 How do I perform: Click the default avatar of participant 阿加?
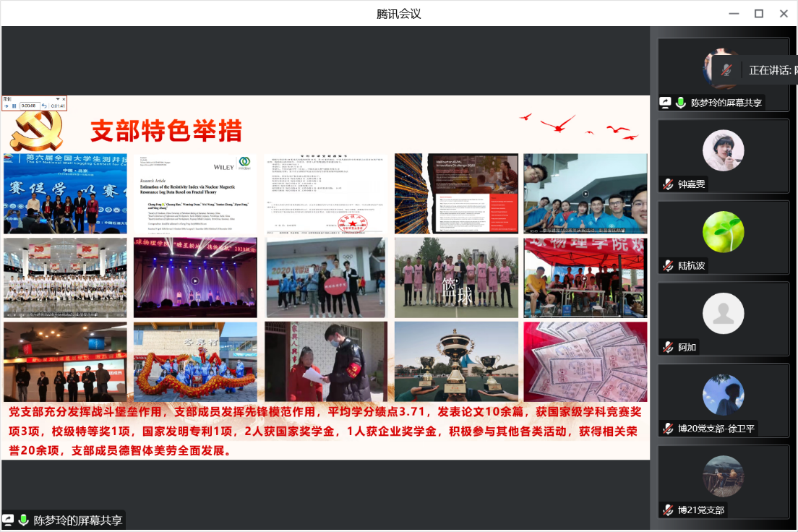[x=723, y=313]
